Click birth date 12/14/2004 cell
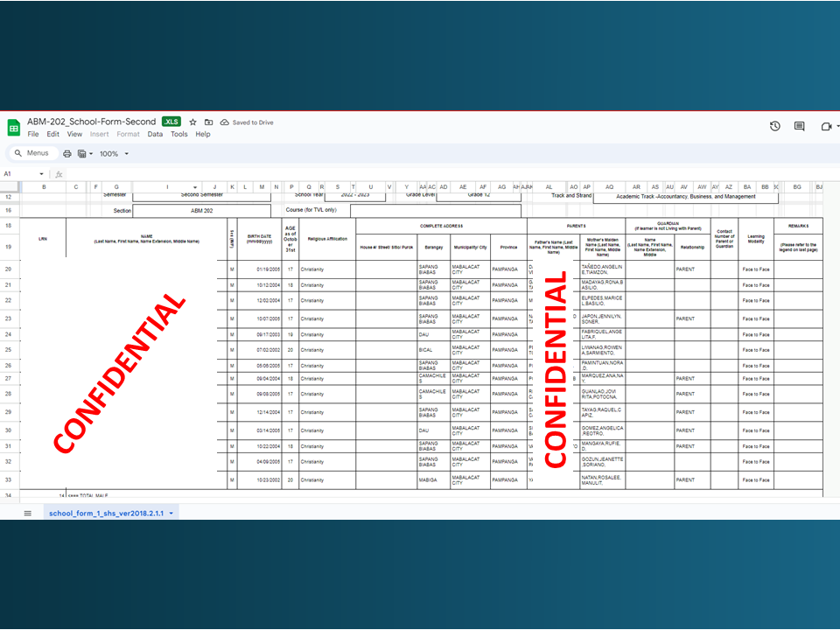Screen dimensions: 840x630 tap(259, 412)
